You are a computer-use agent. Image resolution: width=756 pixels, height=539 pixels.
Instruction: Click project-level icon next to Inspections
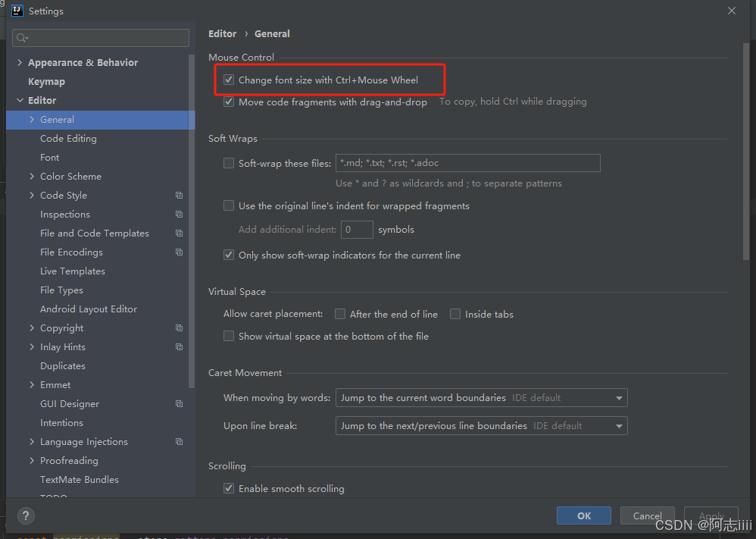pos(179,215)
